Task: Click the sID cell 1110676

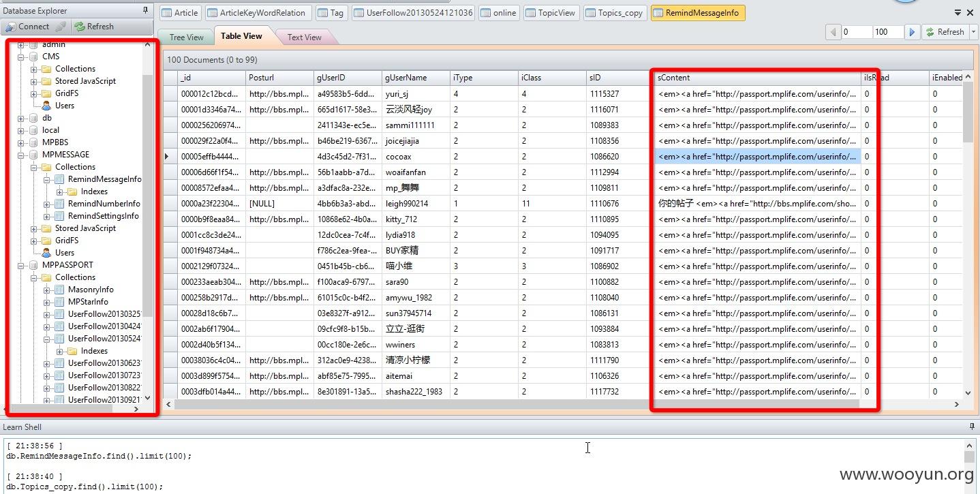Action: [x=620, y=204]
